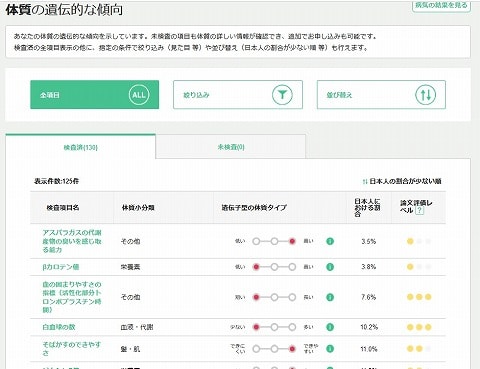Click the 遺伝子型の体質タイプ column header
Viewport: 480px width, 369px height.
(254, 207)
